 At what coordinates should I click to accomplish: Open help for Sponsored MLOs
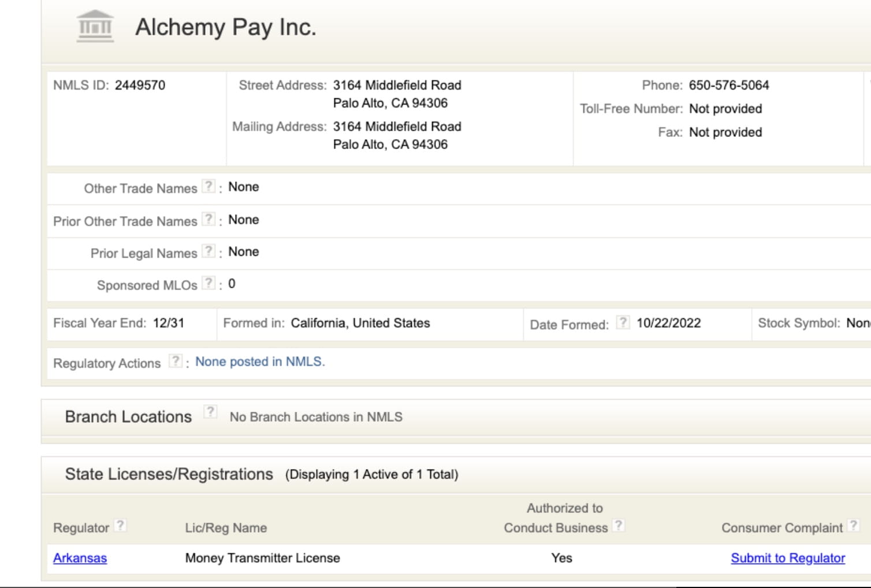[x=208, y=282]
